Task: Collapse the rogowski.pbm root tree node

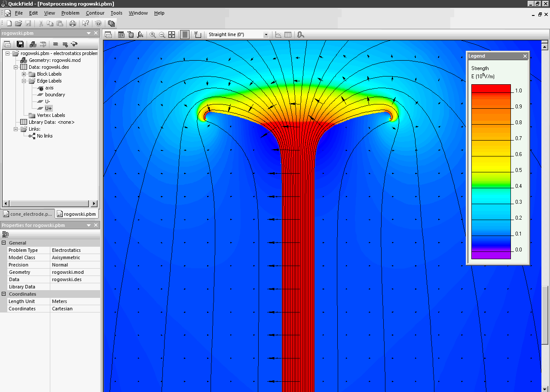Action: point(7,53)
